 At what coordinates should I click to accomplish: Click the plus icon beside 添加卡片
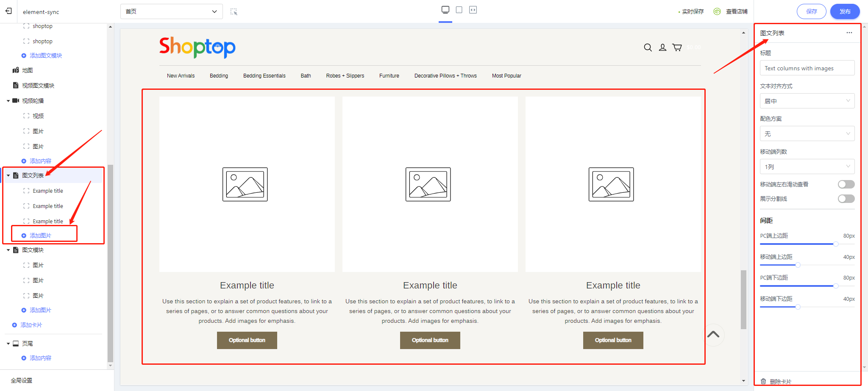coord(14,325)
